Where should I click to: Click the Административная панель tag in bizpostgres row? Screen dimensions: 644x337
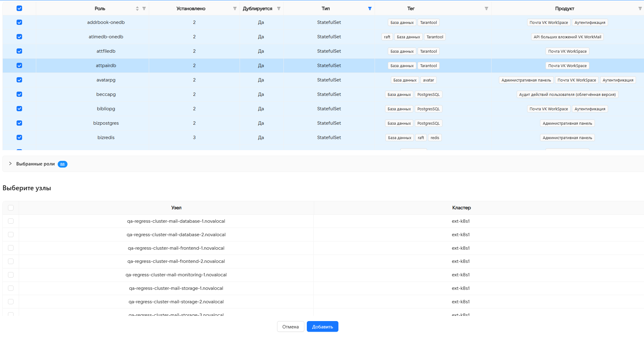567,123
